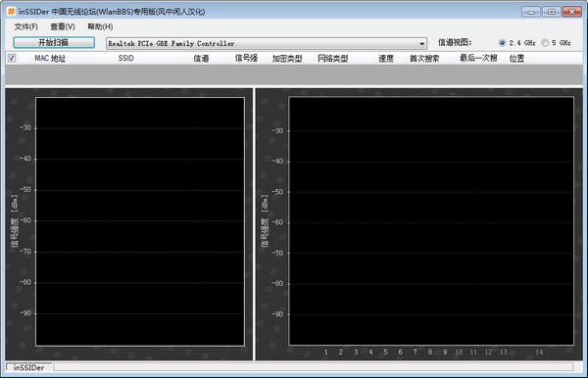The height and width of the screenshot is (378, 588).
Task: Open the Realtek PCIe GBE adapter dropdown
Action: [267, 43]
